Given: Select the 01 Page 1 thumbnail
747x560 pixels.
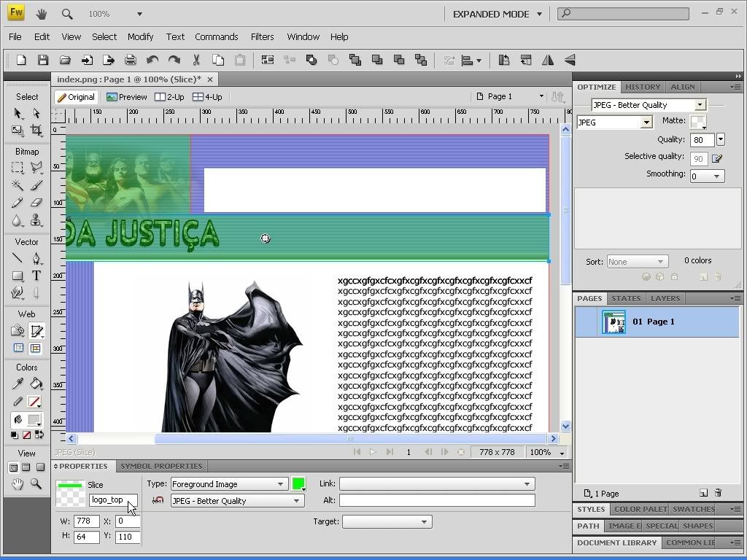Looking at the screenshot, I should [614, 322].
